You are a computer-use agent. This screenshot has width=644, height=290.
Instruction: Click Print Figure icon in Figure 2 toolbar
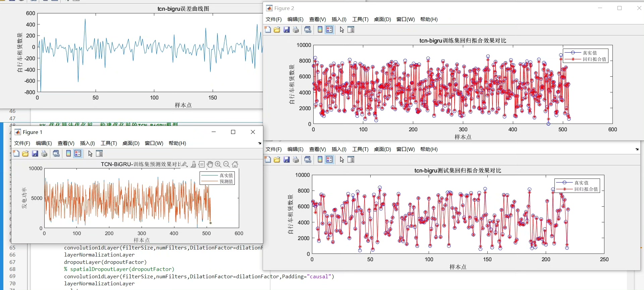tap(296, 29)
